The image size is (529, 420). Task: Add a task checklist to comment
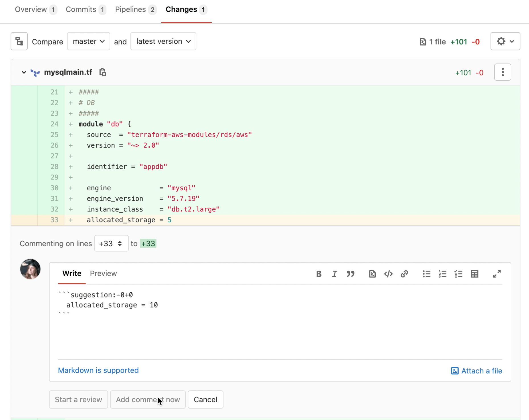(458, 274)
